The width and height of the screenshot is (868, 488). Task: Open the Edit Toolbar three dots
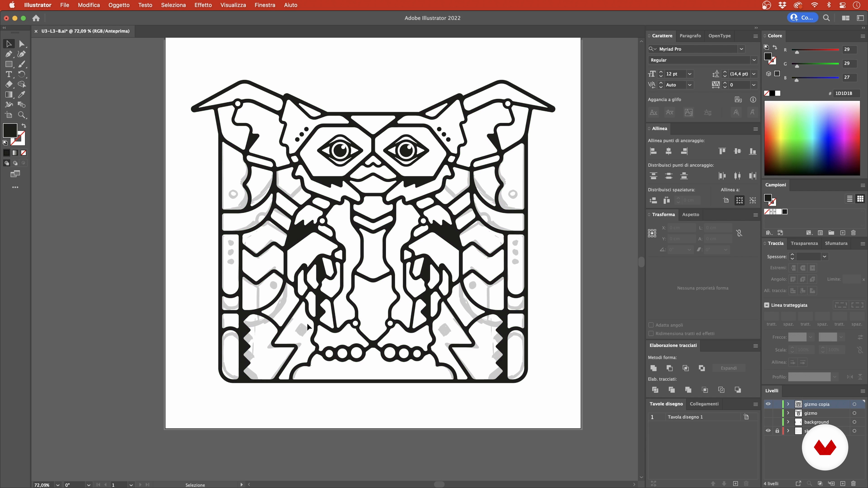click(x=15, y=187)
